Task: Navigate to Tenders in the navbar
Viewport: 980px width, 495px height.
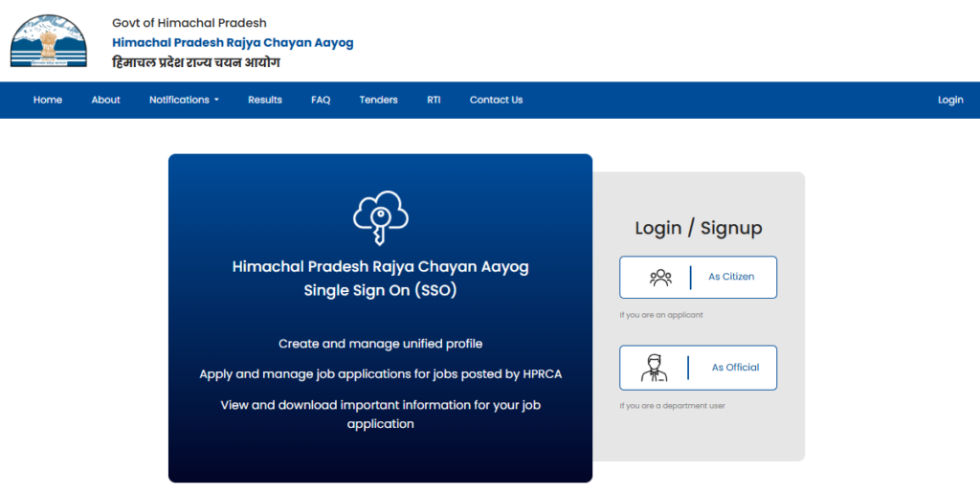Action: 378,100
